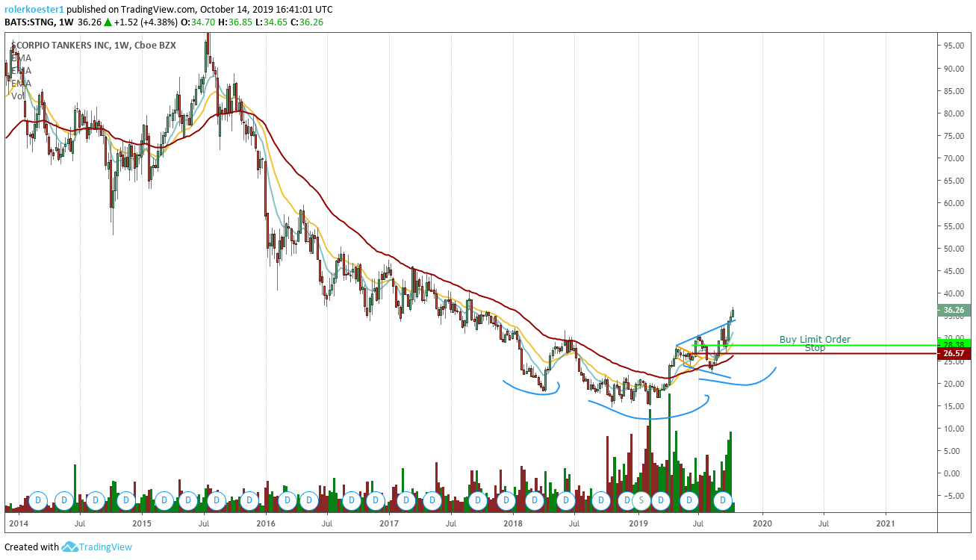Image resolution: width=976 pixels, height=560 pixels.
Task: Click the D marker just right of the S marker
Action: tap(660, 500)
